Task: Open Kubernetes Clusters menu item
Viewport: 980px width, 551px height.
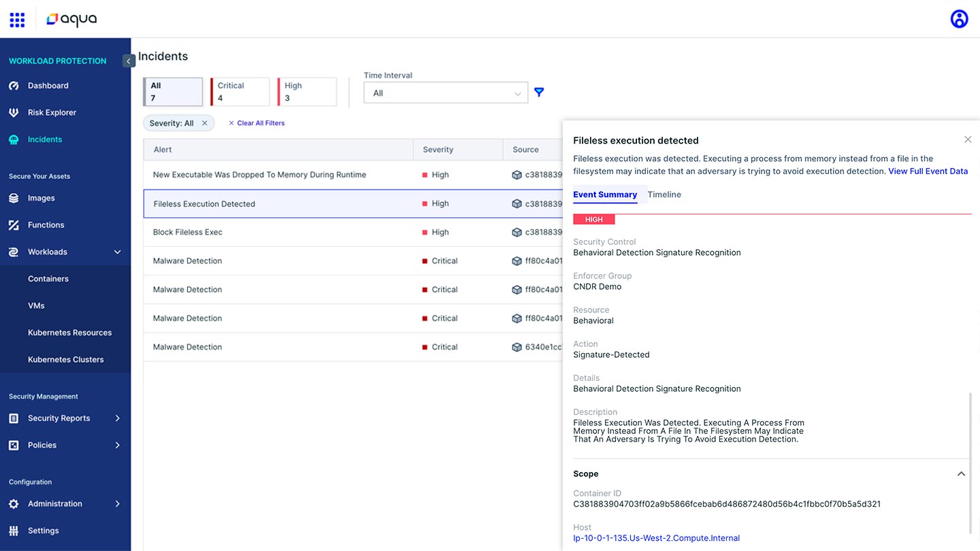Action: (65, 359)
